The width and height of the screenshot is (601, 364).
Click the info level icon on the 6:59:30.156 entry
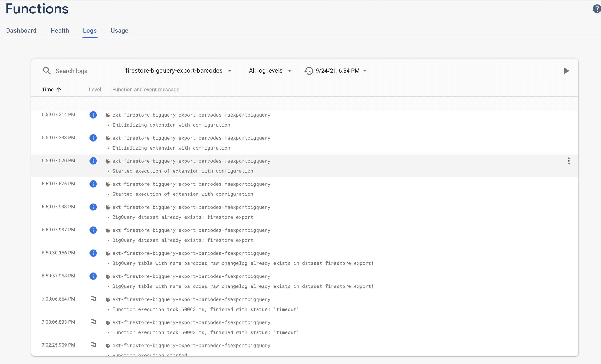(93, 253)
